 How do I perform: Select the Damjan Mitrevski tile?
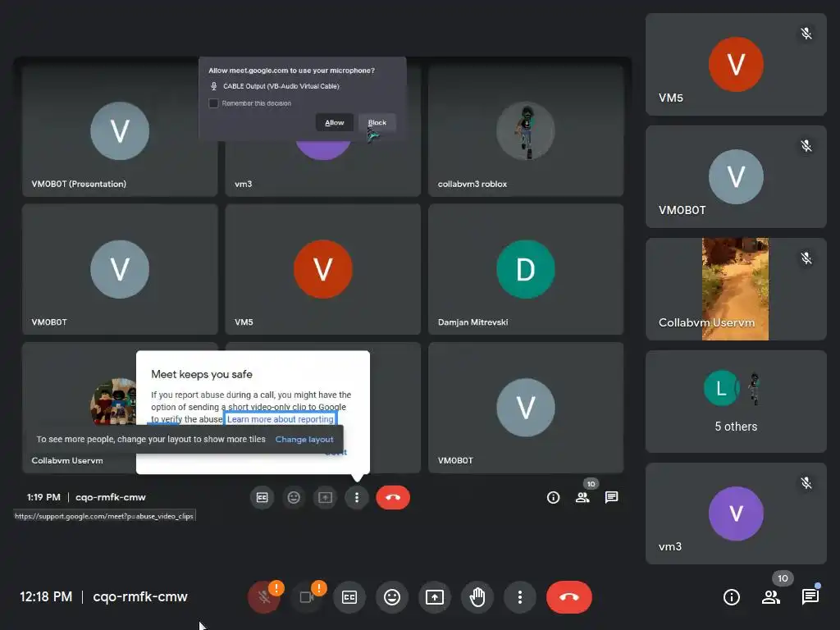[x=526, y=269]
